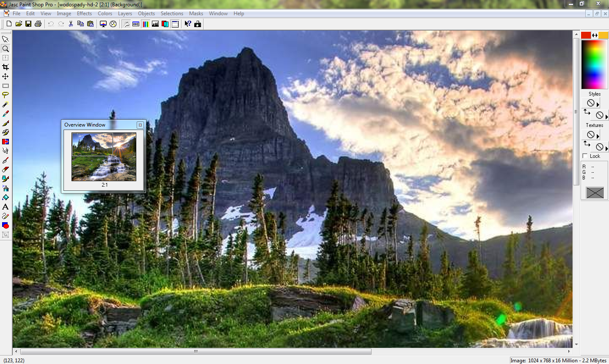
Task: Click the orange background color swatch
Action: click(603, 35)
